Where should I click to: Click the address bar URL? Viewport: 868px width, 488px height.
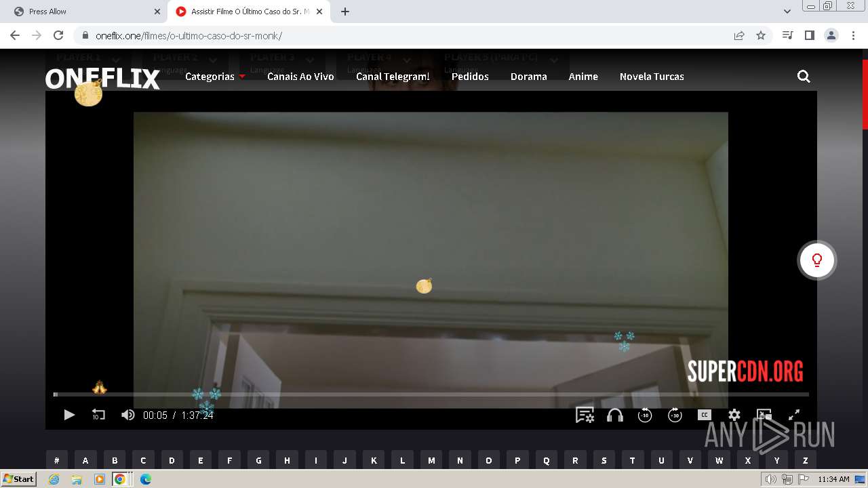coord(189,36)
